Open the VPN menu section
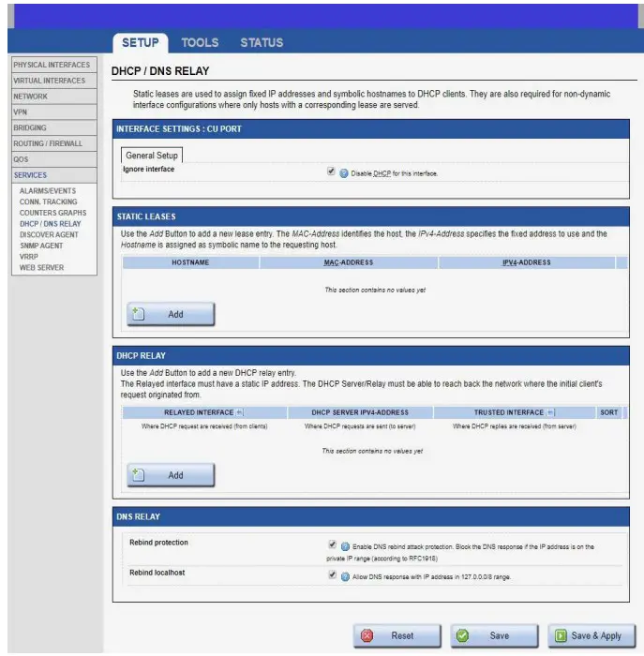 54,112
